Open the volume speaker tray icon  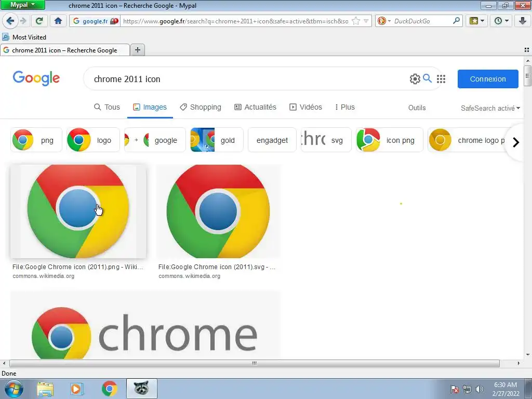[480, 389]
